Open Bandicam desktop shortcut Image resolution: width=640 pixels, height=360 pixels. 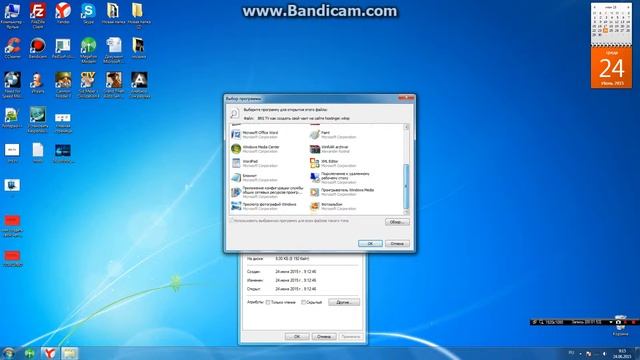tap(38, 49)
